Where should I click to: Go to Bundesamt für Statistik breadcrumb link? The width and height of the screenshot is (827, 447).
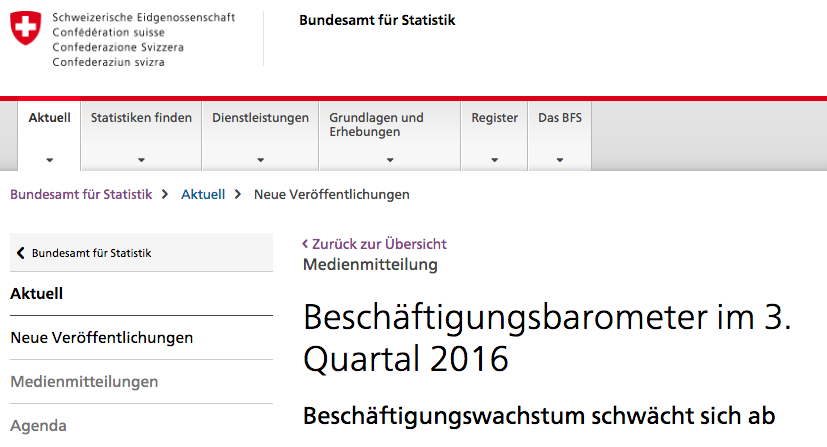point(81,194)
